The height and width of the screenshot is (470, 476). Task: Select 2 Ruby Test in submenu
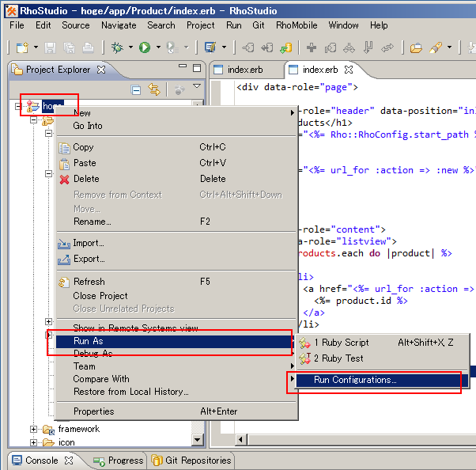[382, 358]
